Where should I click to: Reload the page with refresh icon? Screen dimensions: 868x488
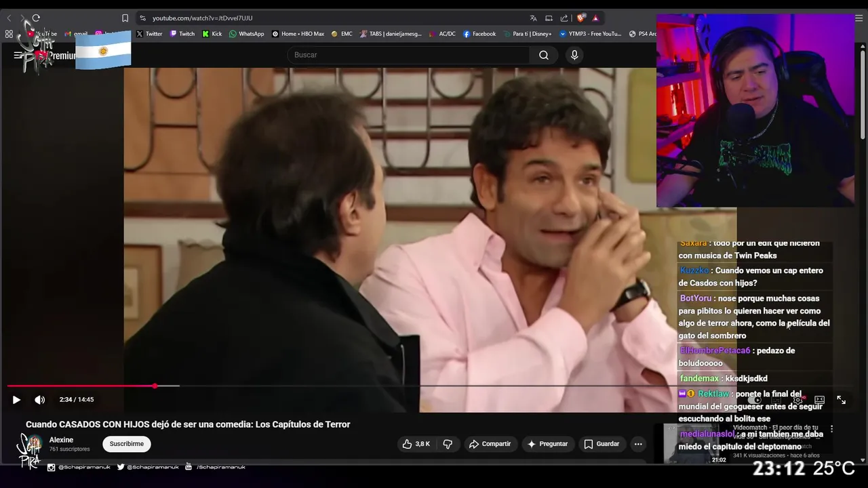click(x=36, y=18)
